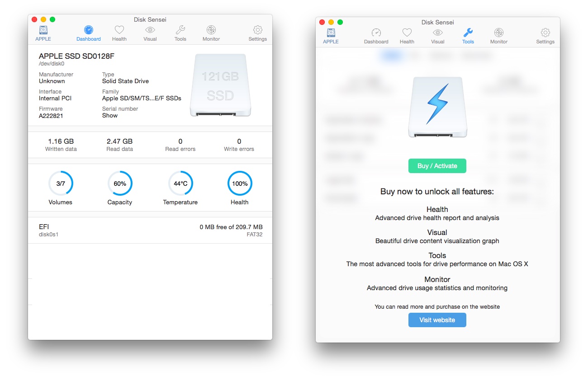Reveal the serial number with the Show link
588x376 pixels.
[x=110, y=116]
